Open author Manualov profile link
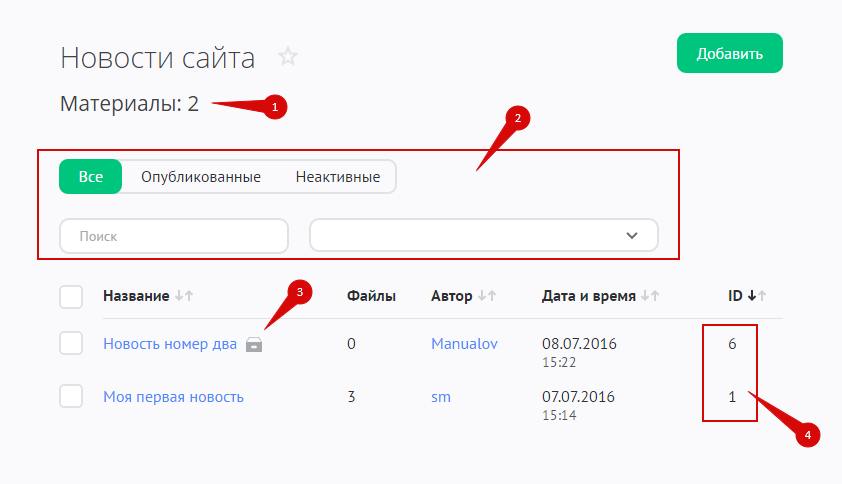This screenshot has height=484, width=842. point(464,344)
